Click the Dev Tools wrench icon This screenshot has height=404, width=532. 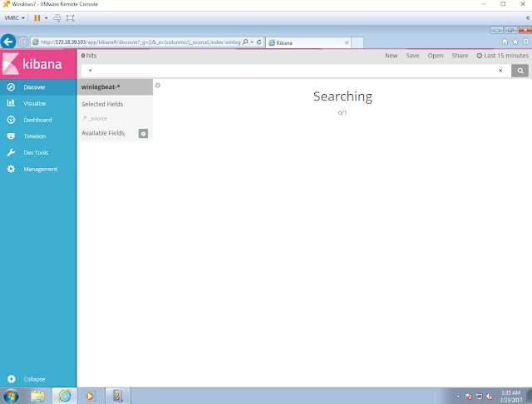pyautogui.click(x=11, y=153)
